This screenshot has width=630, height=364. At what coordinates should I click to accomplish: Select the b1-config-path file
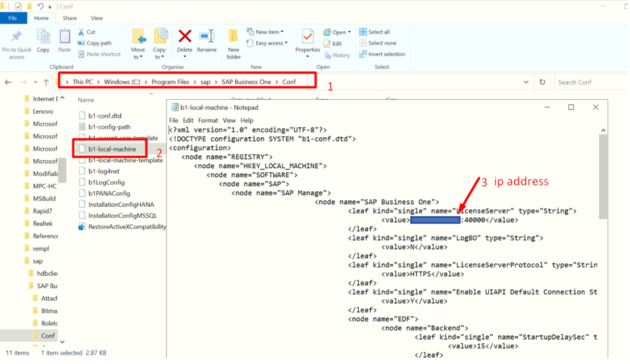104,127
